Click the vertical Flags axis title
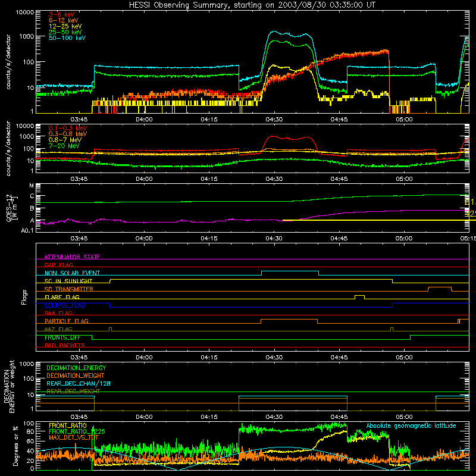Viewport: 476px width, 476px height. (24, 297)
